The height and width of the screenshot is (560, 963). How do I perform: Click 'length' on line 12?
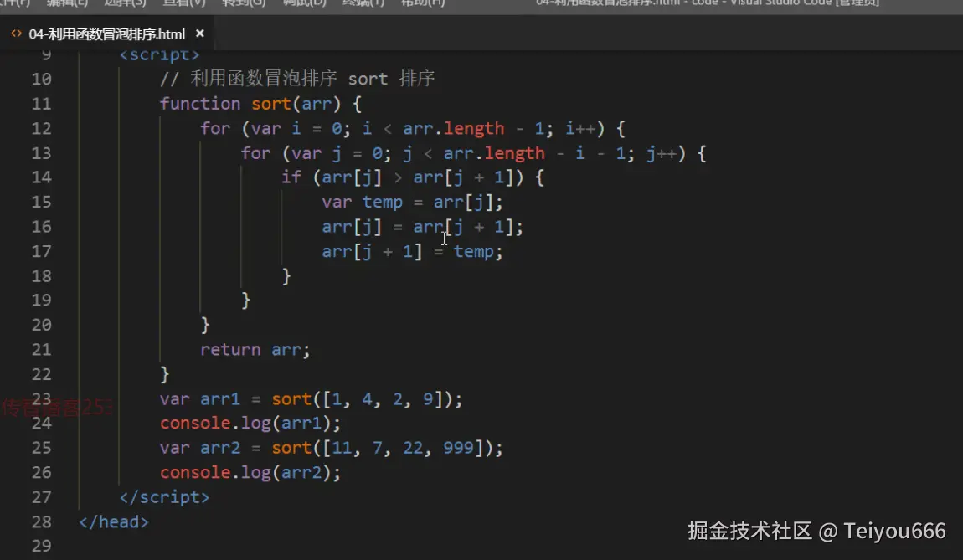pyautogui.click(x=474, y=128)
